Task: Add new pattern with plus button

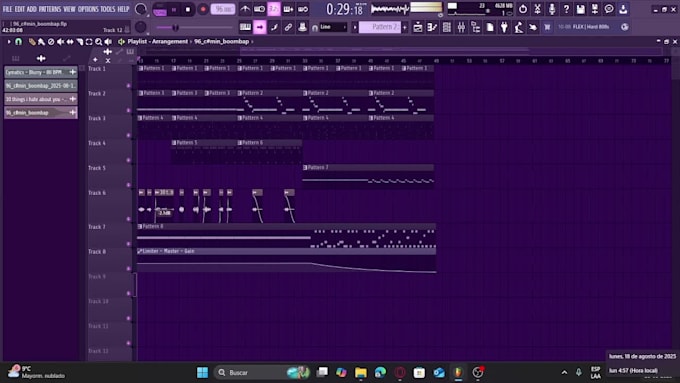Action: [x=405, y=27]
